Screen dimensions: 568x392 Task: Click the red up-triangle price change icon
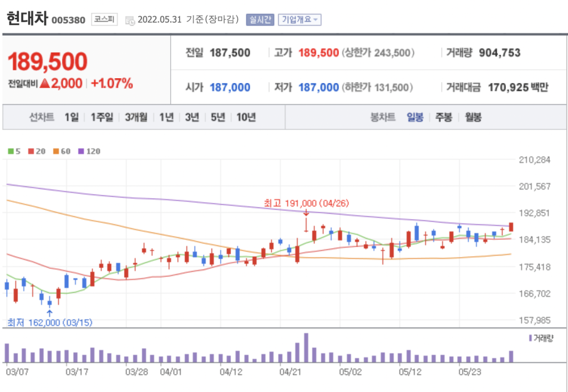46,84
